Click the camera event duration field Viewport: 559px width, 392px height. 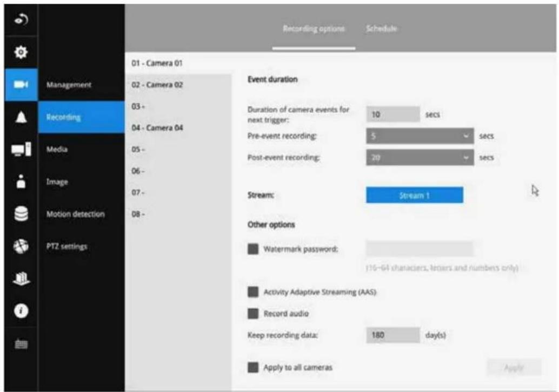393,114
